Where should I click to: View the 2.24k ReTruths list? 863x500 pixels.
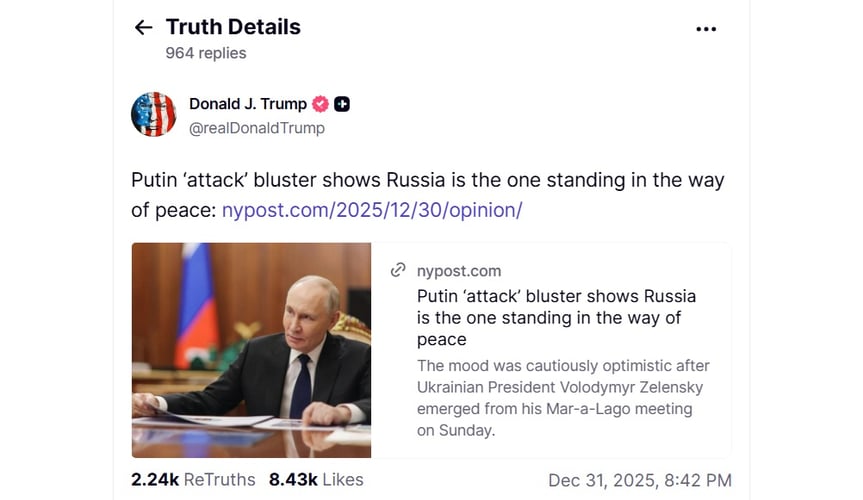[x=193, y=480]
